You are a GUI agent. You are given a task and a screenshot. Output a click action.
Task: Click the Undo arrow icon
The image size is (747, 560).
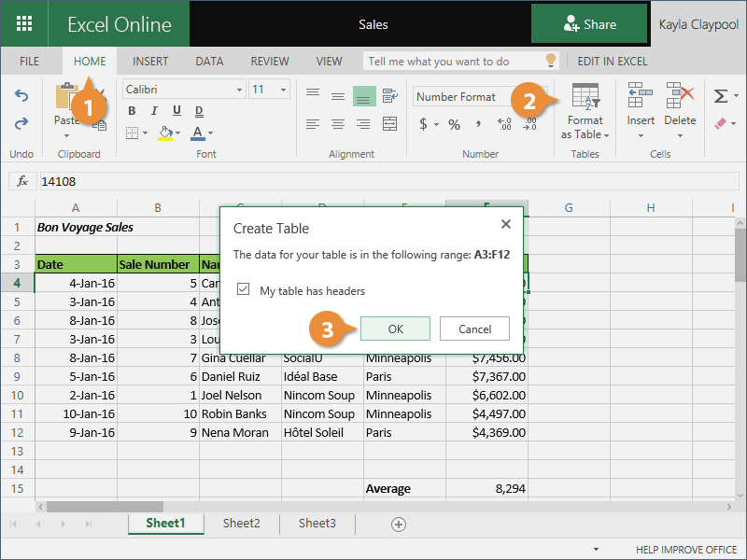pyautogui.click(x=21, y=96)
